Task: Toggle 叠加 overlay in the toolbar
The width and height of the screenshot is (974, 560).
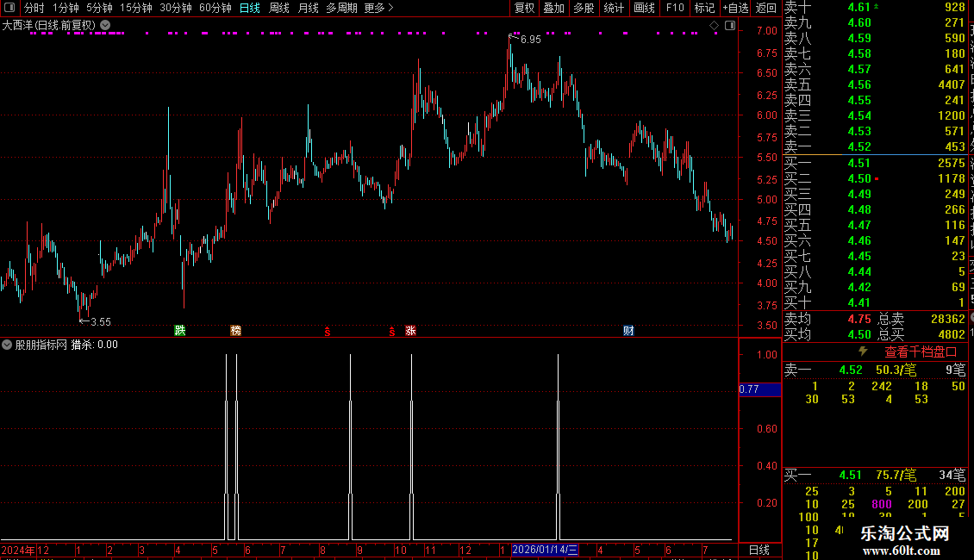Action: [554, 8]
